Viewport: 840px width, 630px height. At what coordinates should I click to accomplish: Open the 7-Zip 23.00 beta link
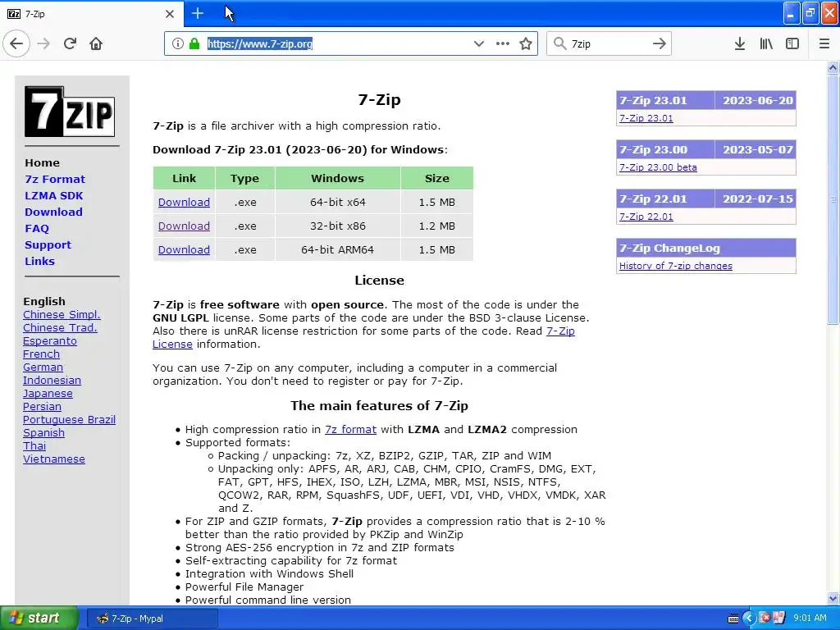click(x=658, y=167)
